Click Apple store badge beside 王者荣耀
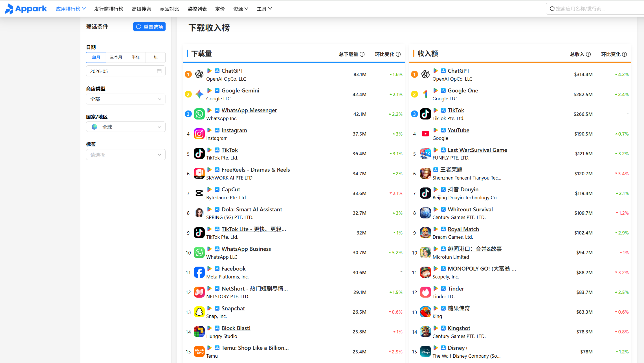This screenshot has width=644, height=363. click(x=436, y=170)
